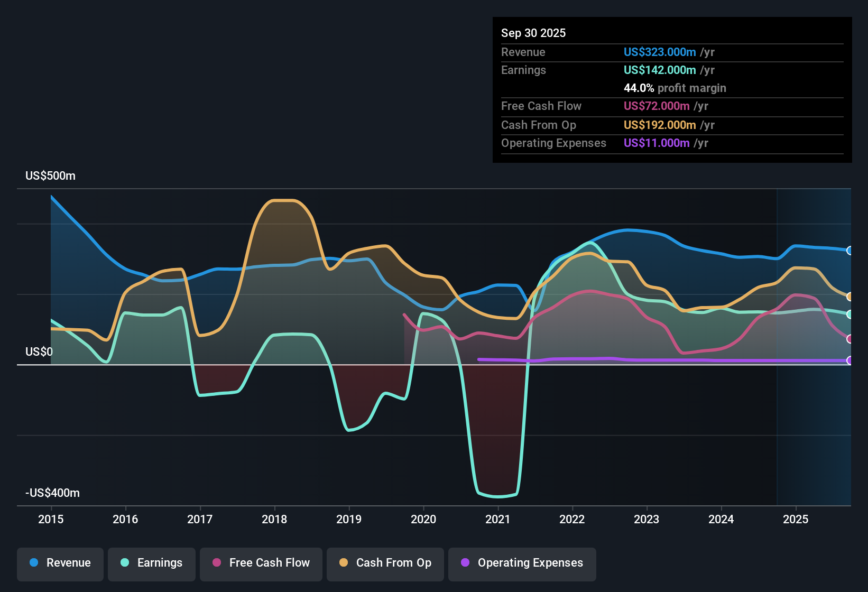This screenshot has width=868, height=592.
Task: Open the Sep 30 2025 tooltip header
Action: point(533,33)
